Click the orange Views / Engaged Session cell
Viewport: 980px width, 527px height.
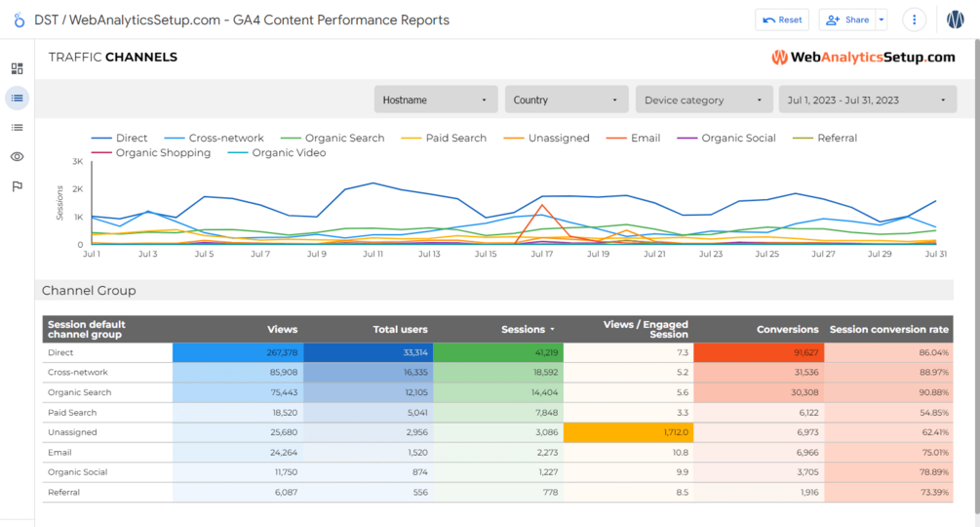628,432
